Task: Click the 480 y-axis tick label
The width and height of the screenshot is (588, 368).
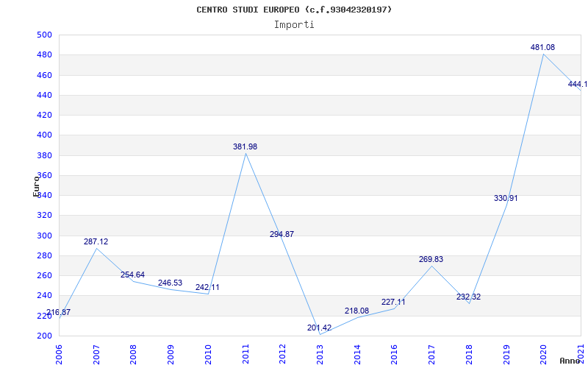Action: [44, 54]
